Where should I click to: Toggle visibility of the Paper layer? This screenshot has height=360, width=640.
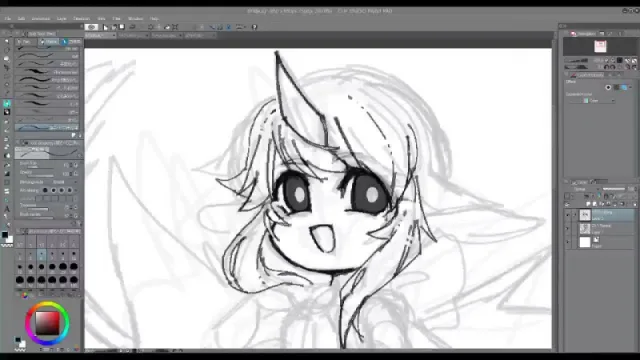click(567, 242)
